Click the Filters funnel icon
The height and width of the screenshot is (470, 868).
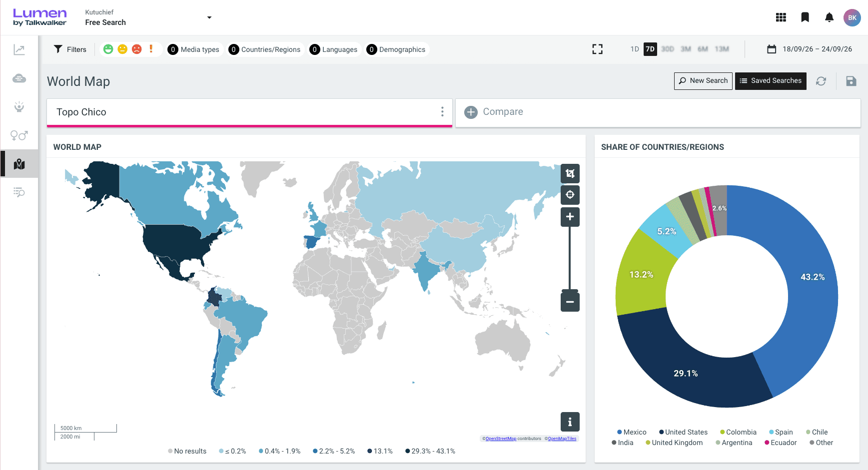(x=58, y=49)
